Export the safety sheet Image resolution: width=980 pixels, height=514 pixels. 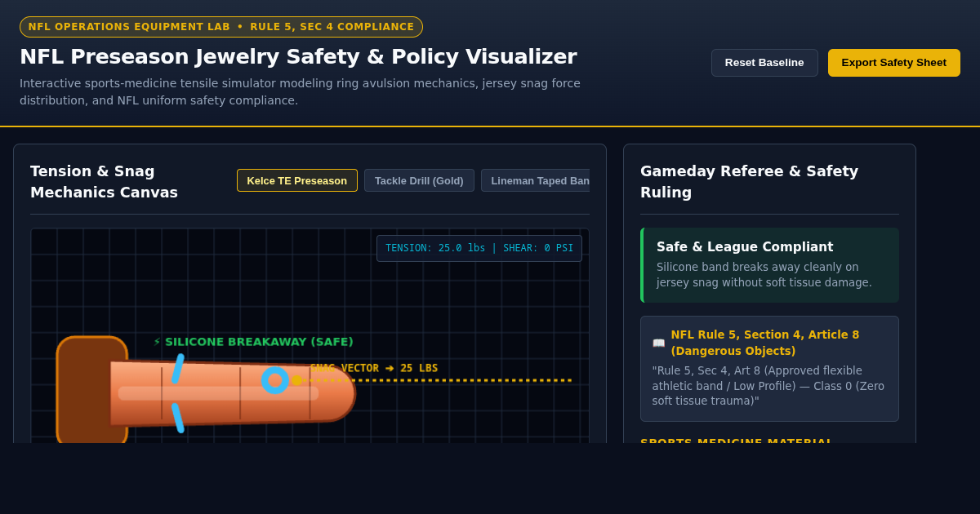click(x=893, y=63)
